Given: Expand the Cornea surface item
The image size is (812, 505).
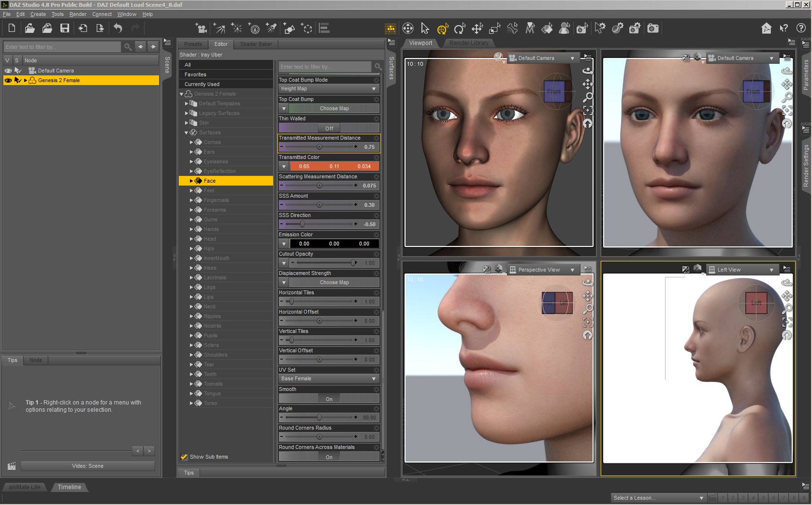Looking at the screenshot, I should click(x=191, y=142).
